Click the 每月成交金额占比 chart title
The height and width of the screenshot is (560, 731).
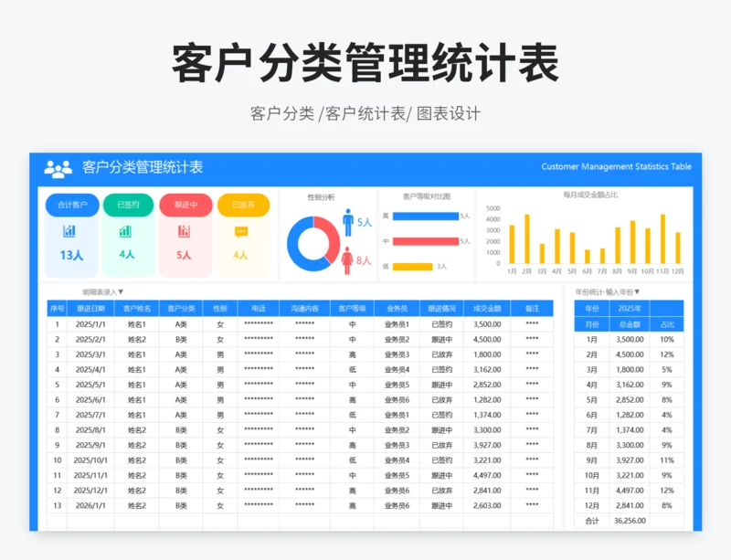pyautogui.click(x=590, y=195)
